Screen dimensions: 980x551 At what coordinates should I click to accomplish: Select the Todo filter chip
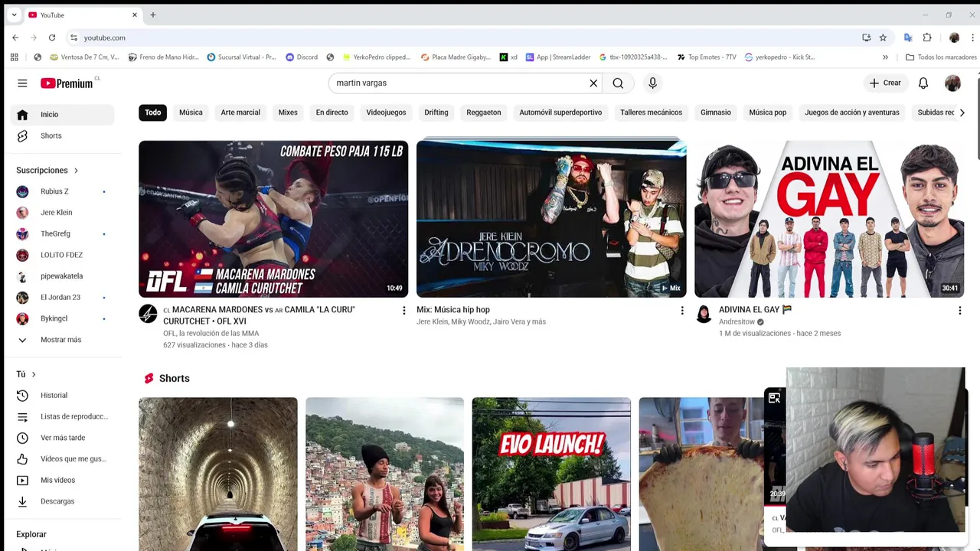point(153,112)
